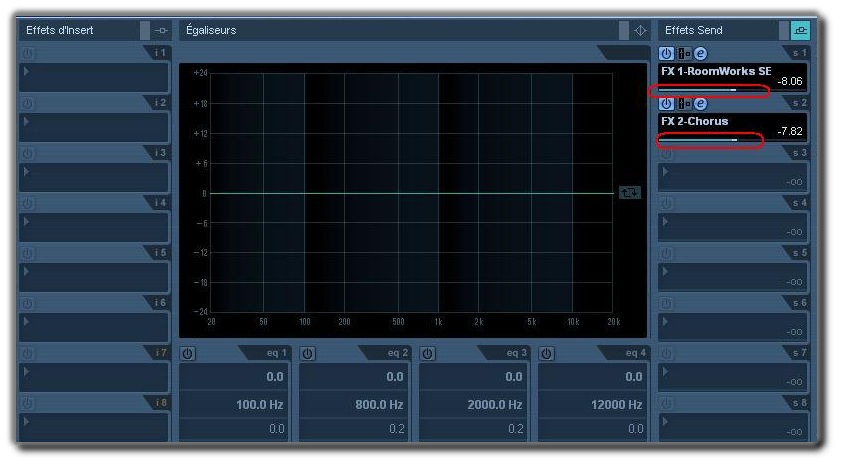Enable the eq 1 band power button
Screen dimensions: 843x468
188,353
